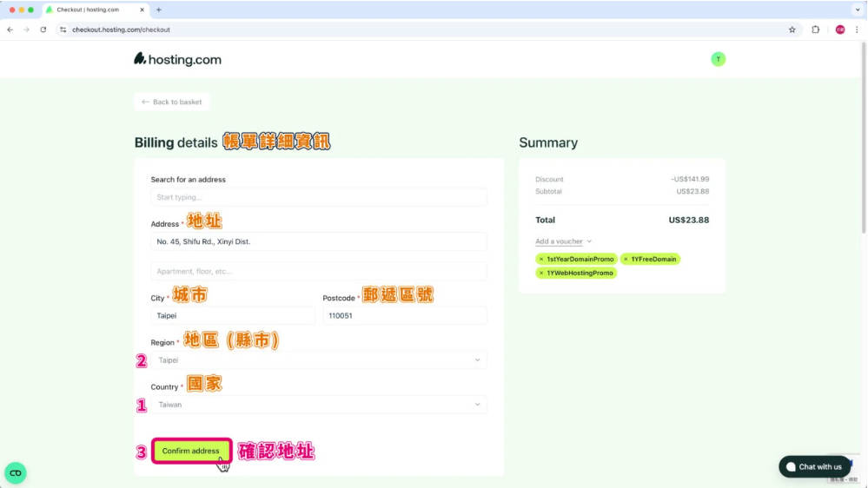The height and width of the screenshot is (488, 868).
Task: Open a new browser tab
Action: pyautogui.click(x=159, y=10)
